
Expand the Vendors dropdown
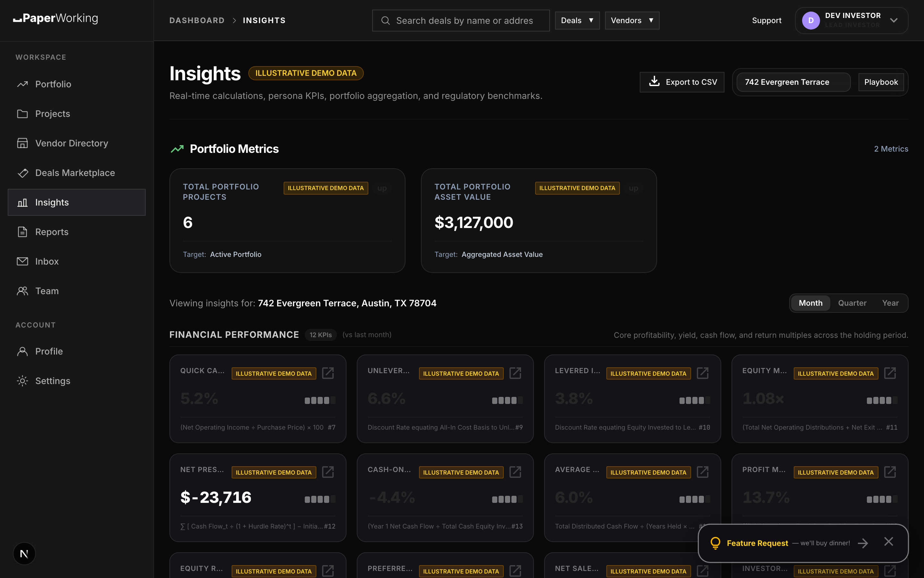point(632,21)
